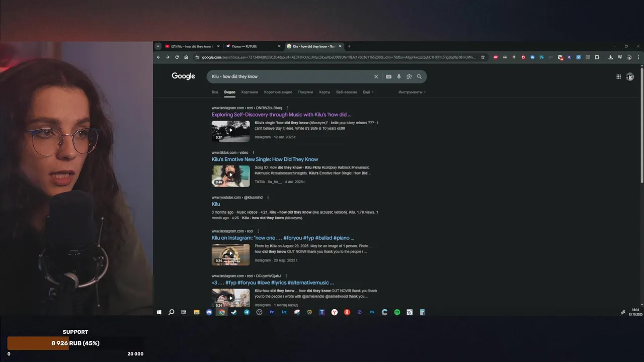The height and width of the screenshot is (362, 644).
Task: Switch to the RUTUBE browser tab
Action: [253, 46]
